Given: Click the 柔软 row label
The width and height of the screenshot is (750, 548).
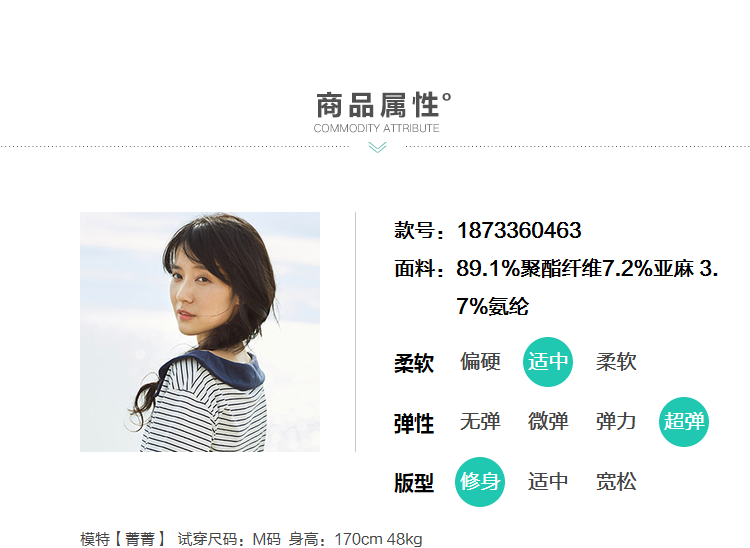Looking at the screenshot, I should point(414,363).
